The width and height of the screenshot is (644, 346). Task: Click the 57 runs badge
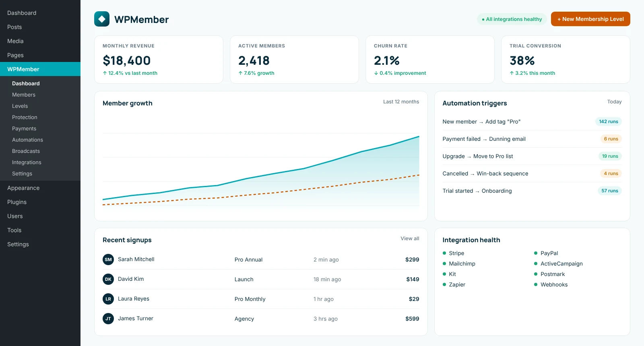610,191
